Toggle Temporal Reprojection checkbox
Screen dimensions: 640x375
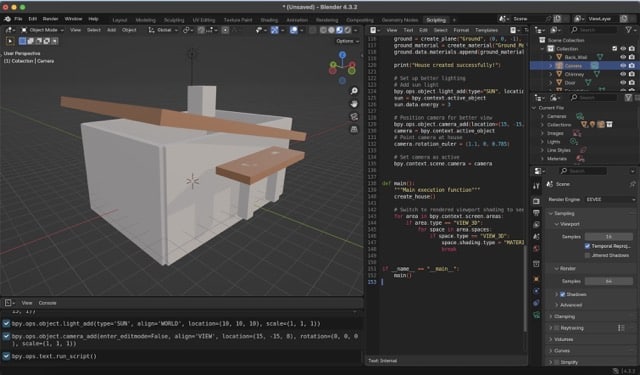(x=587, y=246)
